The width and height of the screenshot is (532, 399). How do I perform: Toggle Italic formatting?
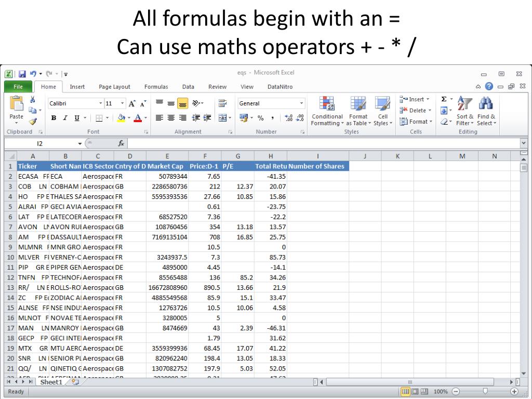65,118
